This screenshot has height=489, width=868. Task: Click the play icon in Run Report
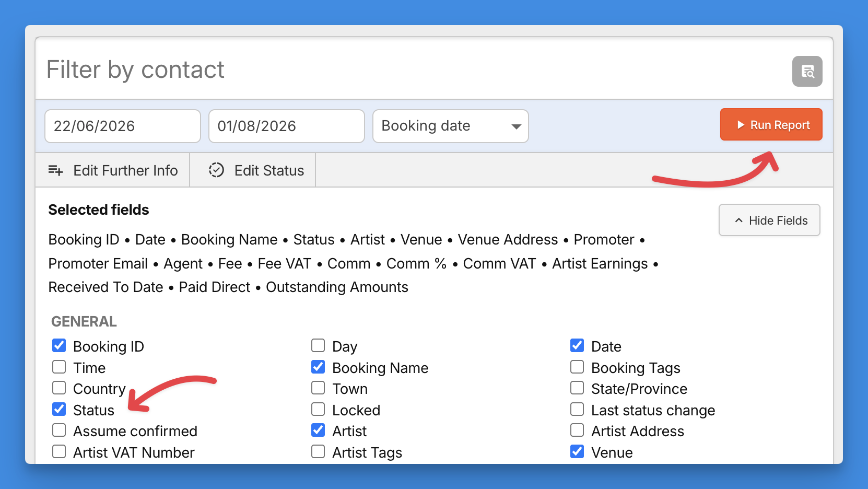[x=741, y=125]
